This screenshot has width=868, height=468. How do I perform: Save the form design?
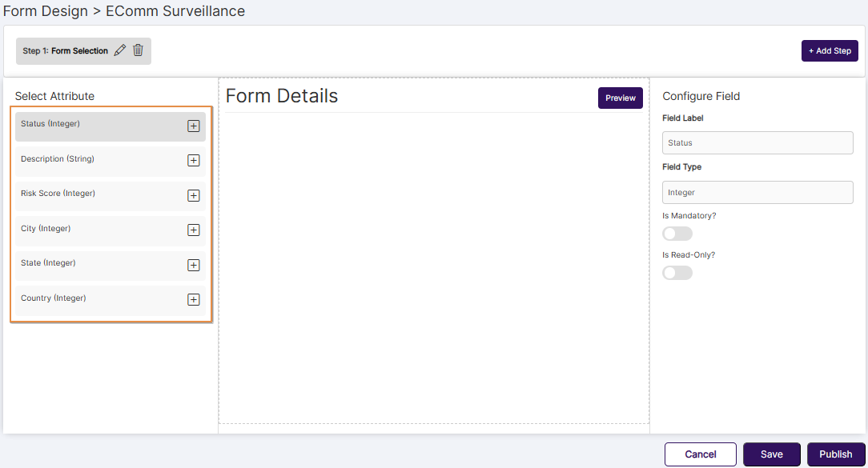point(771,454)
